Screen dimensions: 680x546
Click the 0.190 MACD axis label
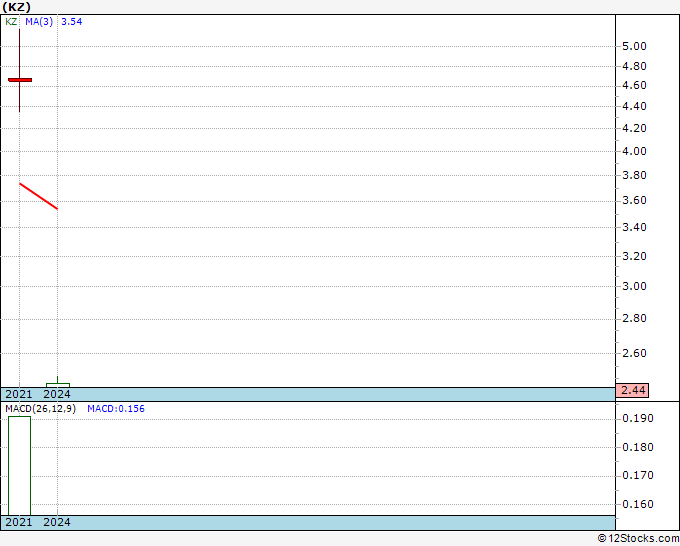(x=638, y=418)
